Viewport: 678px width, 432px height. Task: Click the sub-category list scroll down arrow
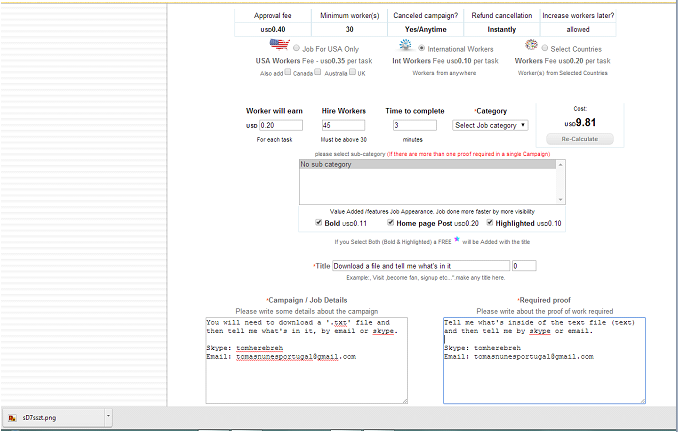[x=560, y=200]
